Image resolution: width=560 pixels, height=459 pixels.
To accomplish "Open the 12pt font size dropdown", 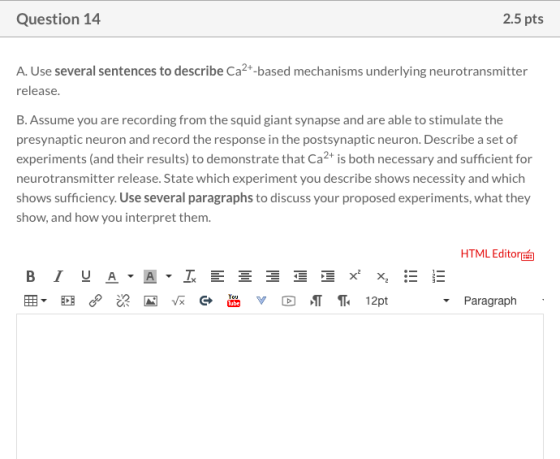I will pos(407,301).
